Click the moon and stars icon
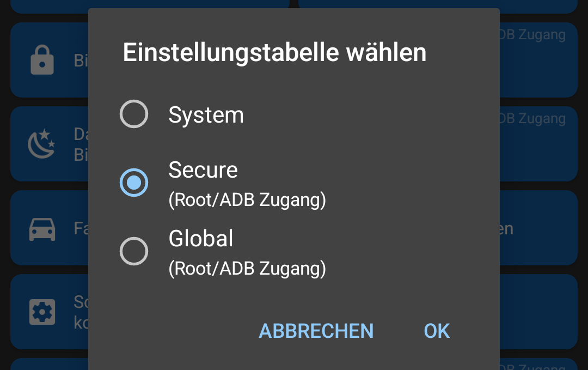Viewport: 588px width, 370px height. pyautogui.click(x=42, y=144)
